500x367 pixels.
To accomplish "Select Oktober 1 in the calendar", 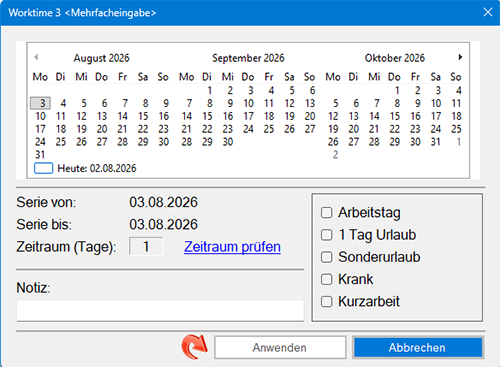I will tap(397, 90).
